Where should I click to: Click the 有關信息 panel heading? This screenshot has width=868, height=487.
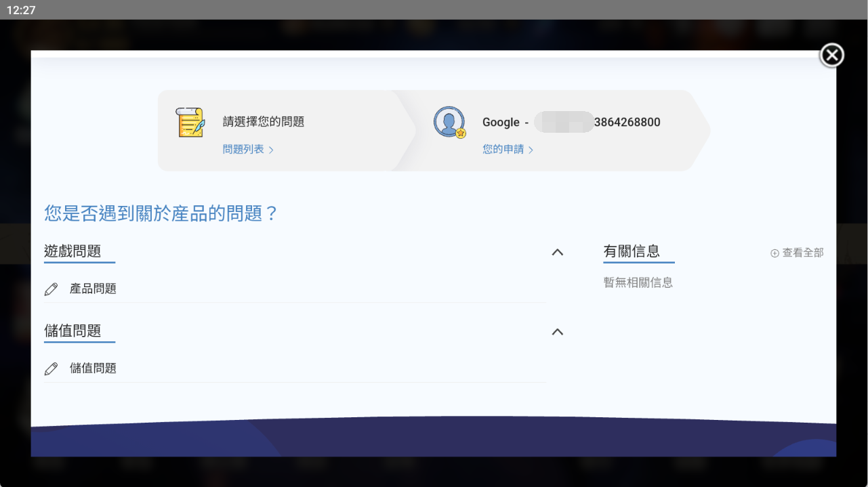coord(632,251)
